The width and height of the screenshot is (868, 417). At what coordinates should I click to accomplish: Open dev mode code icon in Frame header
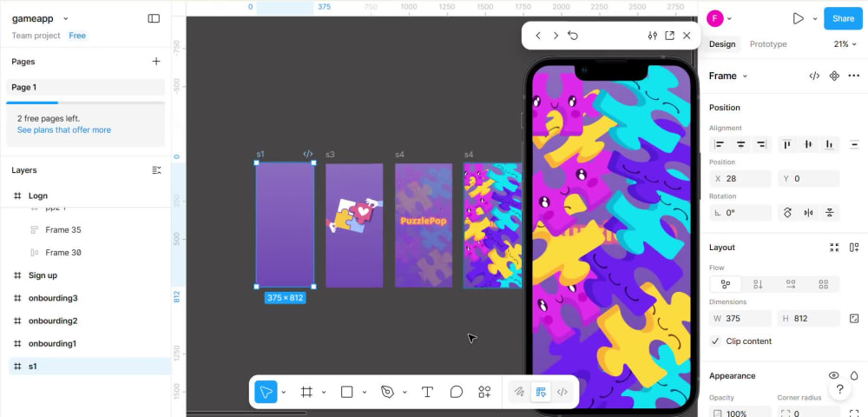814,76
